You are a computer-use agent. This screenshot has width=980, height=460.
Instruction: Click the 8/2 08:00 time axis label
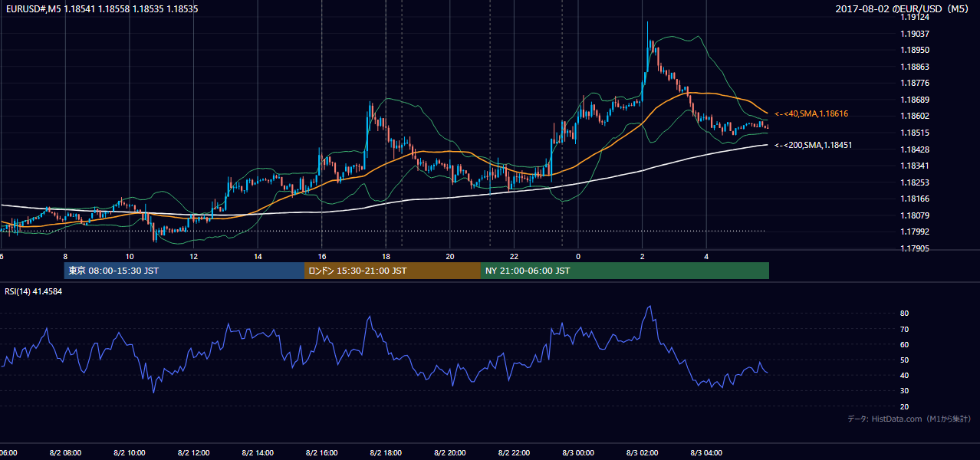click(67, 453)
